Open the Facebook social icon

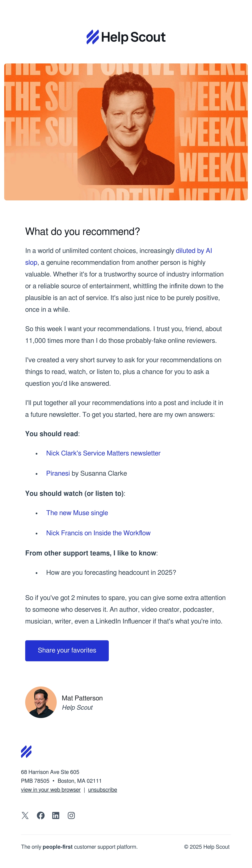pyautogui.click(x=41, y=815)
